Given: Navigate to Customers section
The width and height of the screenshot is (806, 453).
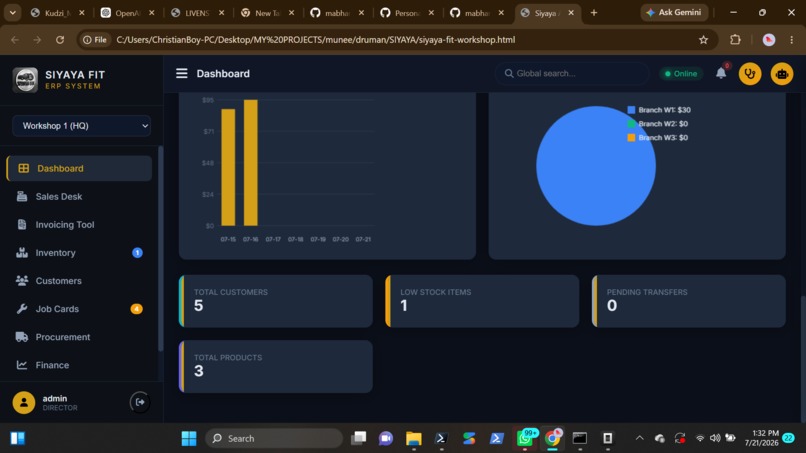Looking at the screenshot, I should tap(79, 281).
